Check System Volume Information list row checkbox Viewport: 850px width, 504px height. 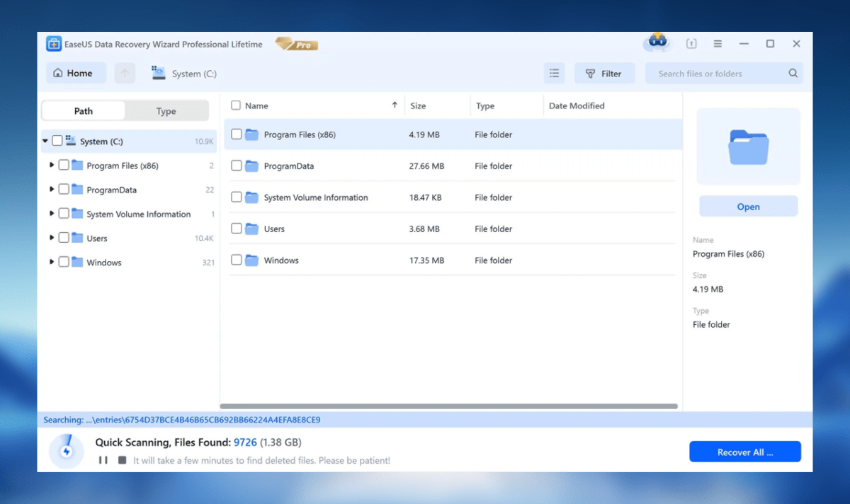(236, 197)
